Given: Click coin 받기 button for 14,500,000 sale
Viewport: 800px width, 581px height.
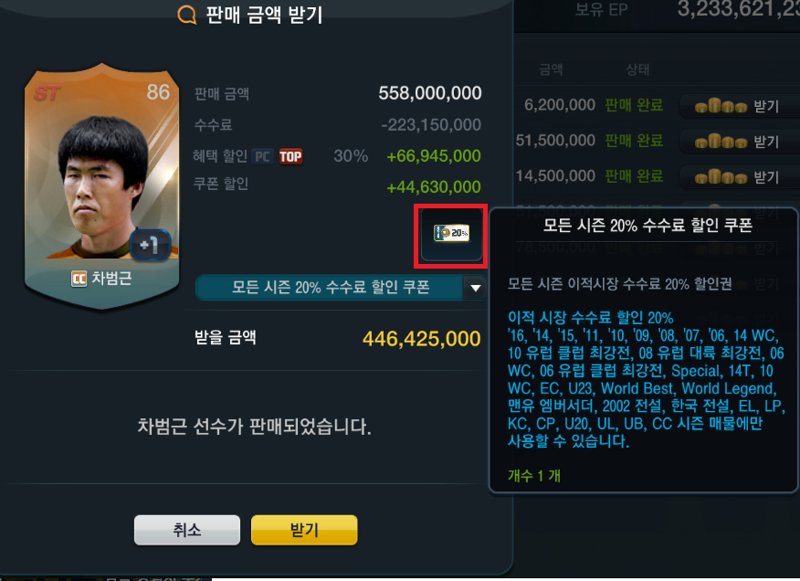Looking at the screenshot, I should click(737, 177).
